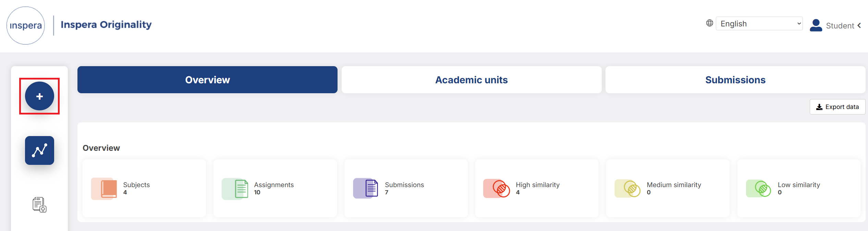This screenshot has height=231, width=868.
Task: Select the Overview tab
Action: pos(207,80)
